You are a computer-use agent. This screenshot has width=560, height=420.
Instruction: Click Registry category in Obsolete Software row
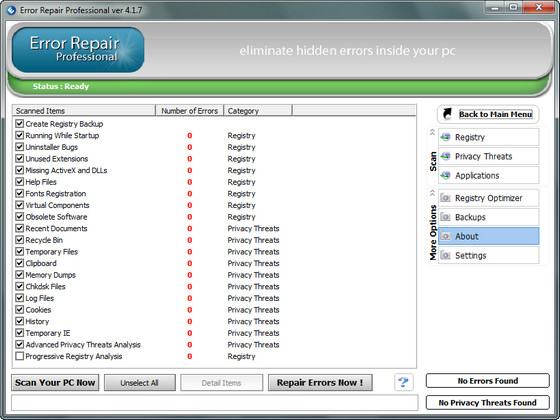tap(241, 217)
